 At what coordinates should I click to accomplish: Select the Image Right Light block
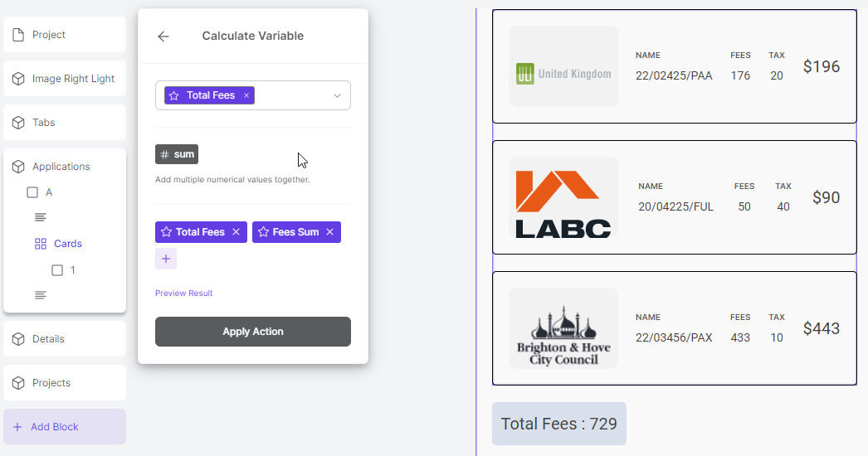click(65, 79)
